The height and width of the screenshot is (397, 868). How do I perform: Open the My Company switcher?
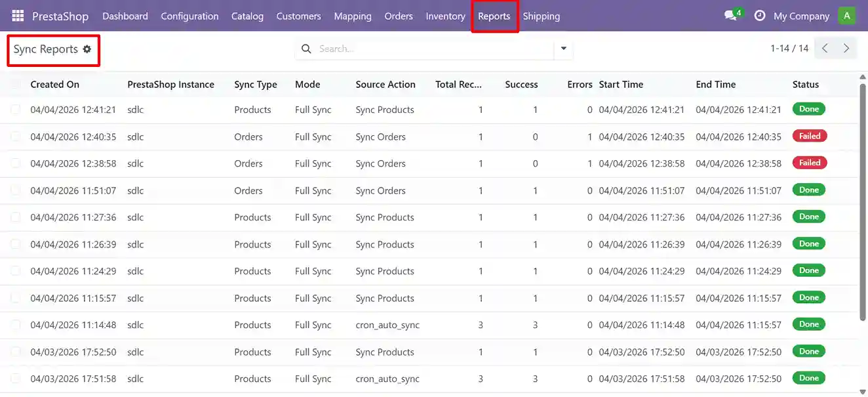point(801,16)
